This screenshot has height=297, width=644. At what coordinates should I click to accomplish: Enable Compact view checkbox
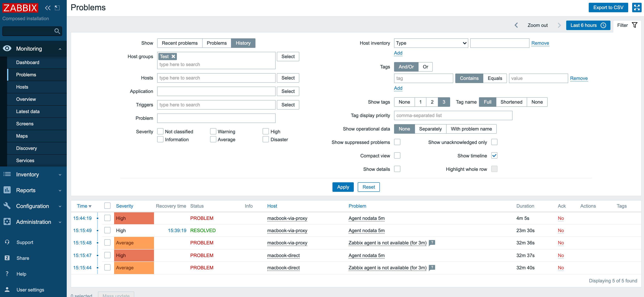tap(397, 155)
